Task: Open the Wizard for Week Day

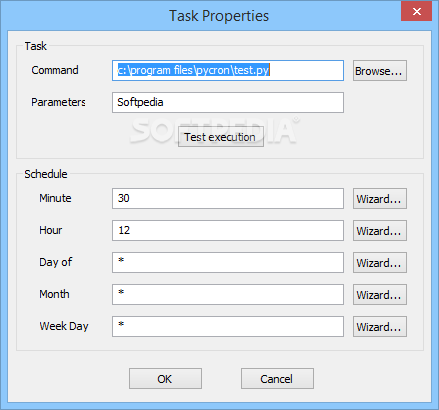Action: coord(380,326)
